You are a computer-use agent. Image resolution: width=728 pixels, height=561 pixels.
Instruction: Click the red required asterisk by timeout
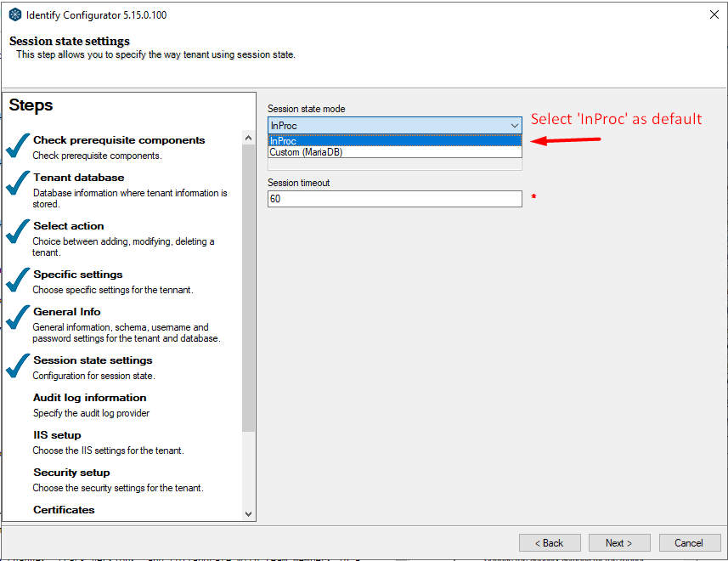(x=534, y=196)
